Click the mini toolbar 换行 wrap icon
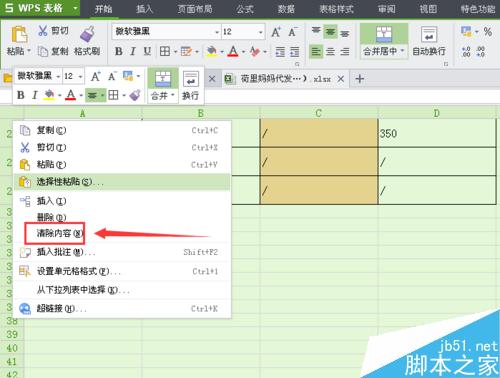 pyautogui.click(x=191, y=79)
